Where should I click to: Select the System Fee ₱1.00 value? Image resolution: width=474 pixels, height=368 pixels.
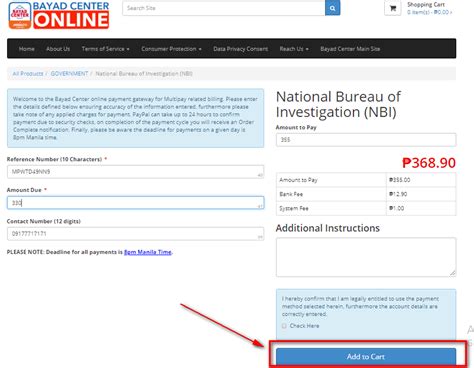point(397,208)
